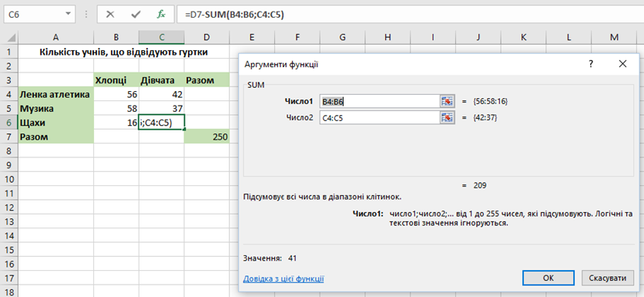Select column C header
The height and width of the screenshot is (297, 644).
click(162, 38)
